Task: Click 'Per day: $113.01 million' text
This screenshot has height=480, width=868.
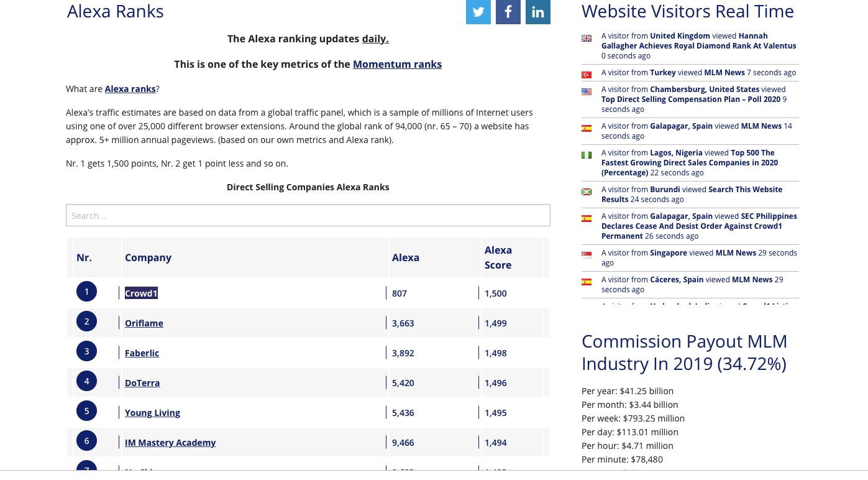Action: click(630, 432)
